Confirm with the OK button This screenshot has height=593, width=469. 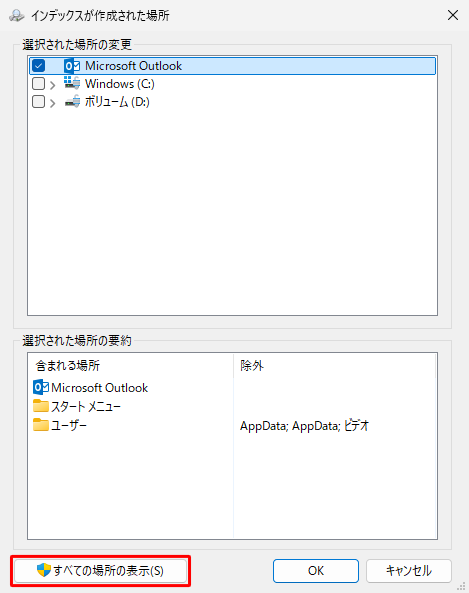(316, 571)
